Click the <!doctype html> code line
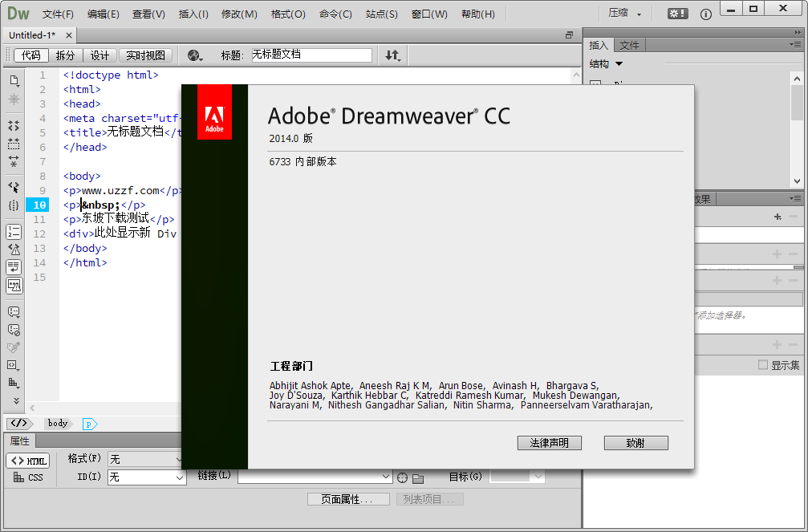The width and height of the screenshot is (808, 532). (111, 75)
